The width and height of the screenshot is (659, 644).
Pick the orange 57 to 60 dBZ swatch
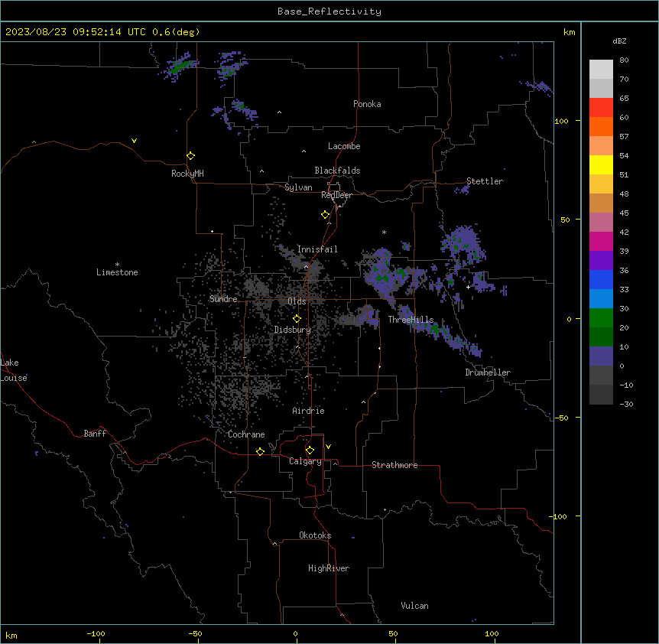[601, 126]
